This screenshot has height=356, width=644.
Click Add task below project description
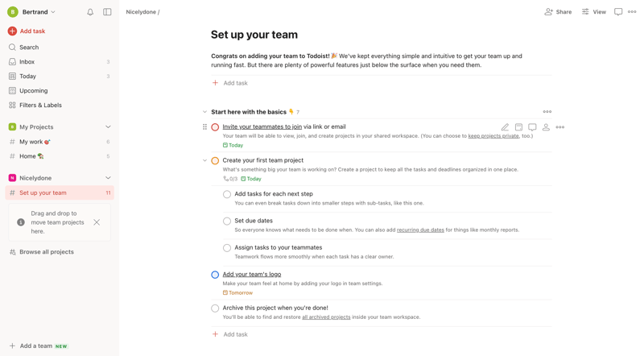click(230, 83)
